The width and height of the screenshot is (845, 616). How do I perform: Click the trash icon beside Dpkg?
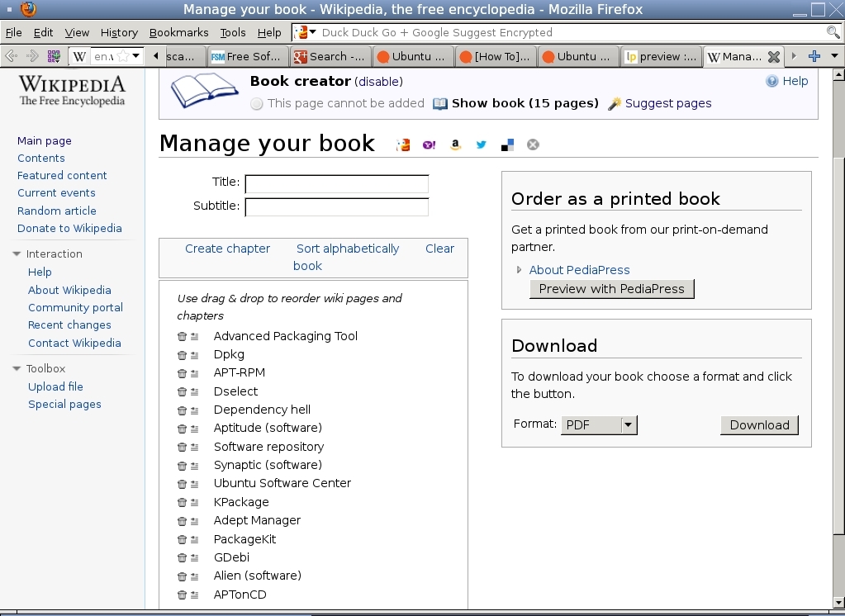coord(182,355)
